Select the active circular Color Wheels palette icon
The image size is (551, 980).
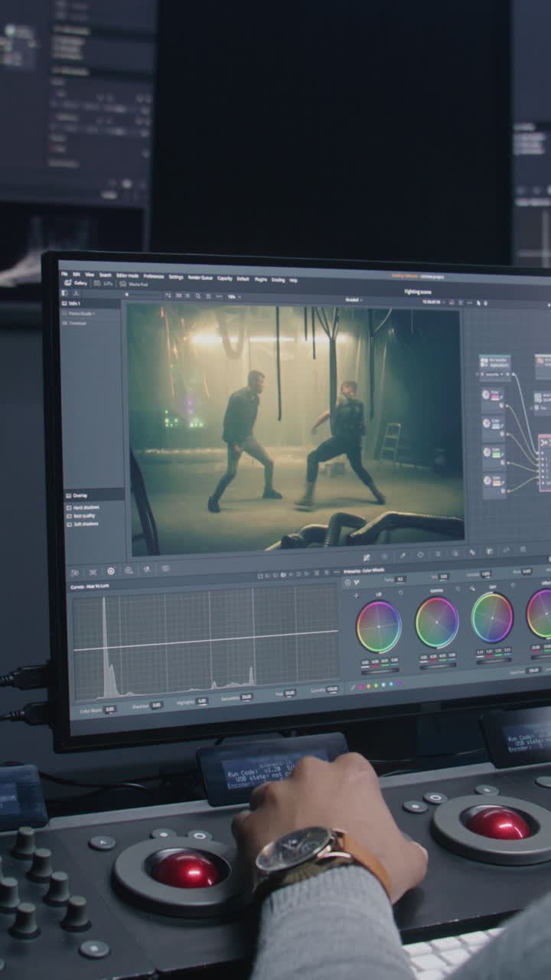coord(110,571)
